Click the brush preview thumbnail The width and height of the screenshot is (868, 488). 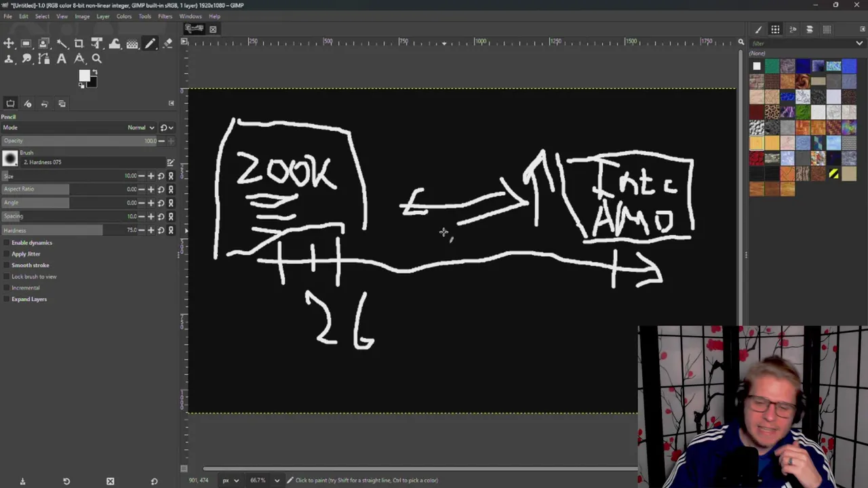click(10, 159)
